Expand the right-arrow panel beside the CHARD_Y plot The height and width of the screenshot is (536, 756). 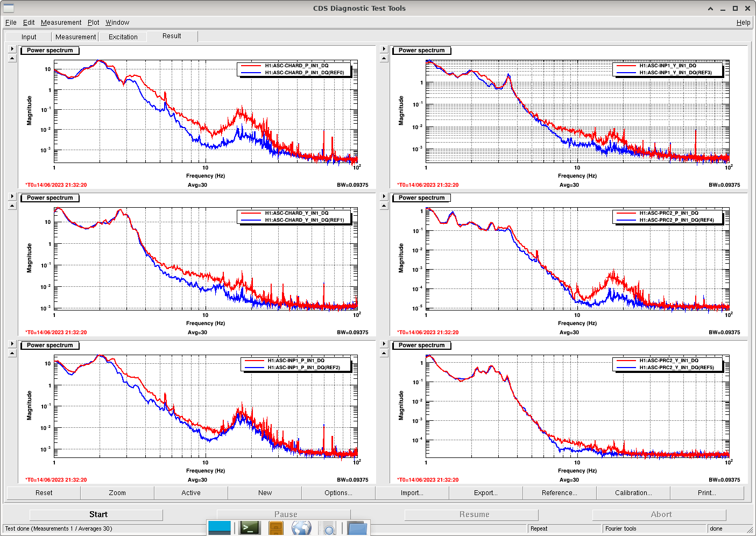(12, 196)
